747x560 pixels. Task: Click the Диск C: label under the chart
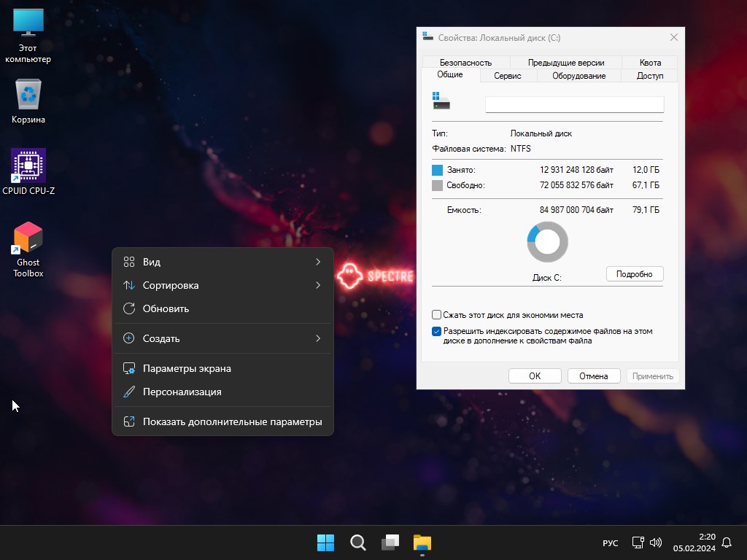(547, 278)
